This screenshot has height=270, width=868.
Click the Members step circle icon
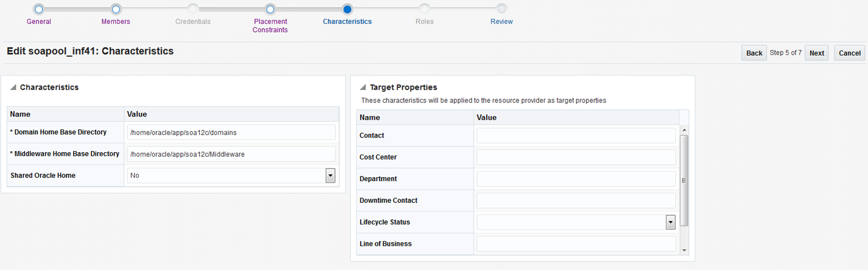pos(116,9)
